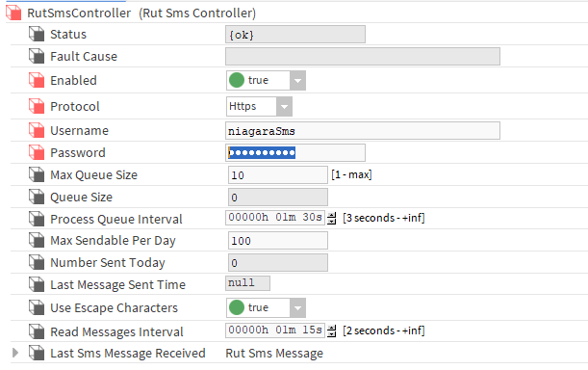
Task: Click the empty Fault Cause field
Action: [x=363, y=56]
